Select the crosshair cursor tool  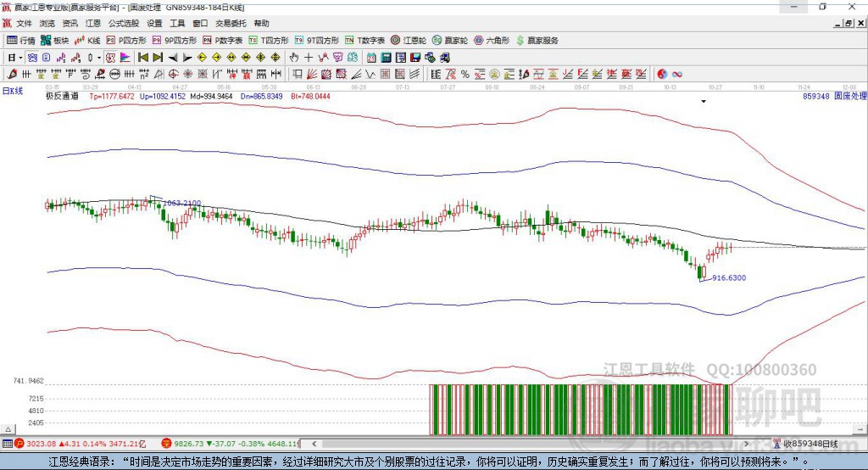[309, 57]
